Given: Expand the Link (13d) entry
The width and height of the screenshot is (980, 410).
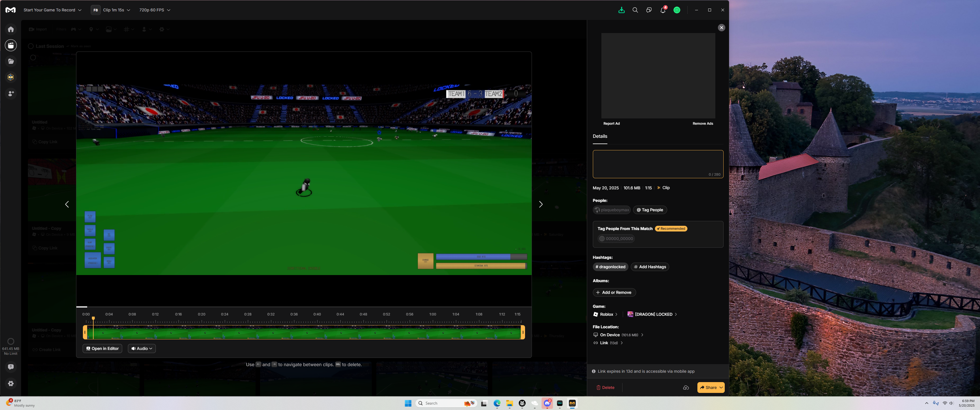Looking at the screenshot, I should [608, 343].
